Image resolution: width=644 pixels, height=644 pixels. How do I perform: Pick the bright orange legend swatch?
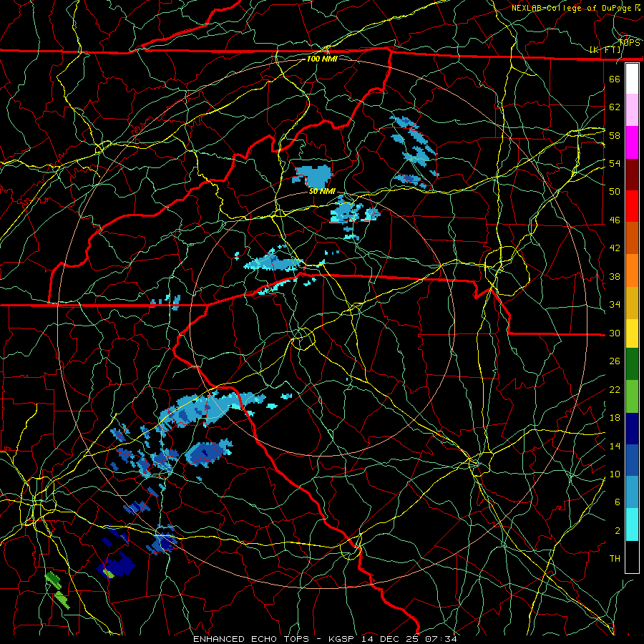tap(632, 270)
